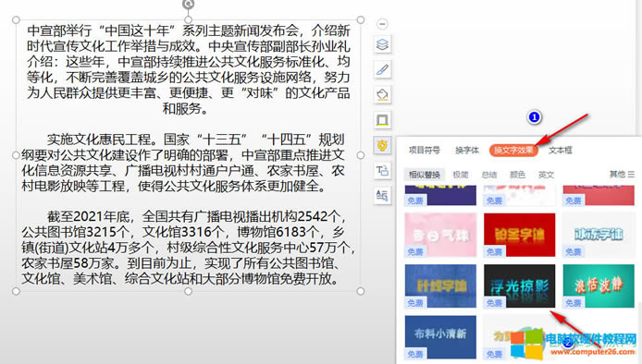The width and height of the screenshot is (642, 364).
Task: Click the line starting with 农家书屋58万家
Action: pos(180,263)
